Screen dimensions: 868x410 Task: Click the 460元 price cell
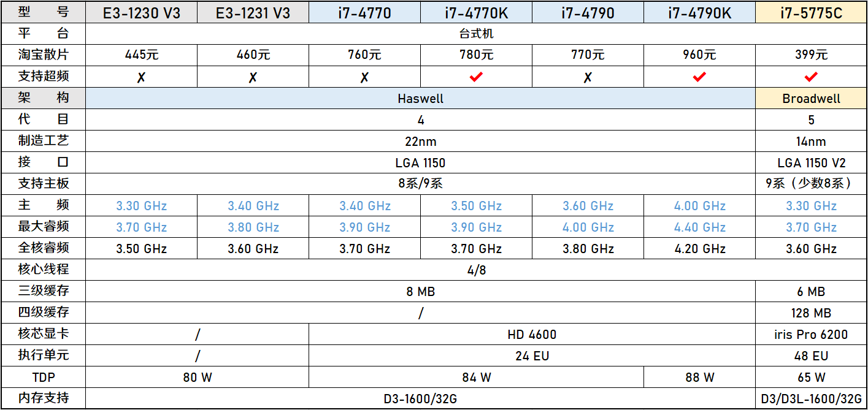pos(253,55)
